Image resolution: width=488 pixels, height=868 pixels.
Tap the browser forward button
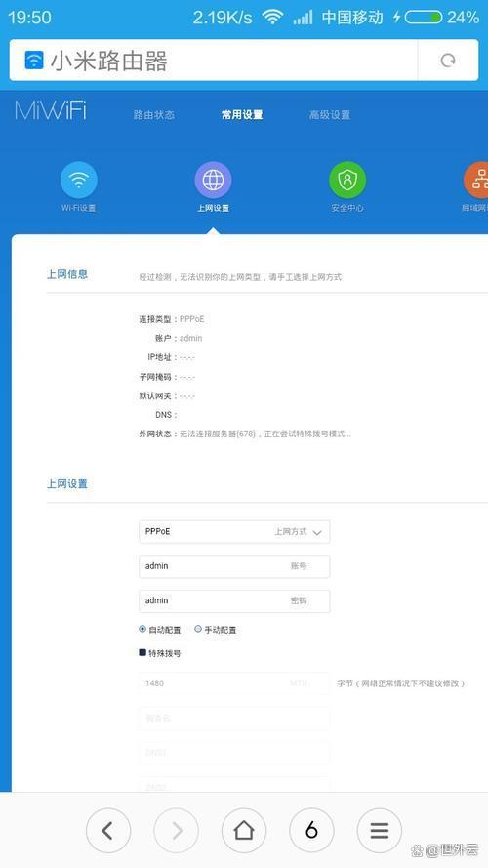click(x=176, y=830)
